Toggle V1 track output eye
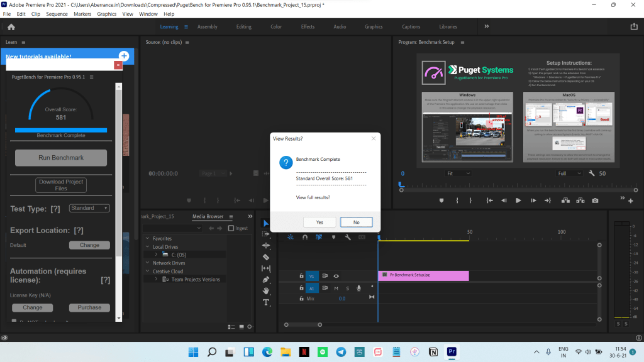Image resolution: width=644 pixels, height=362 pixels. [336, 277]
